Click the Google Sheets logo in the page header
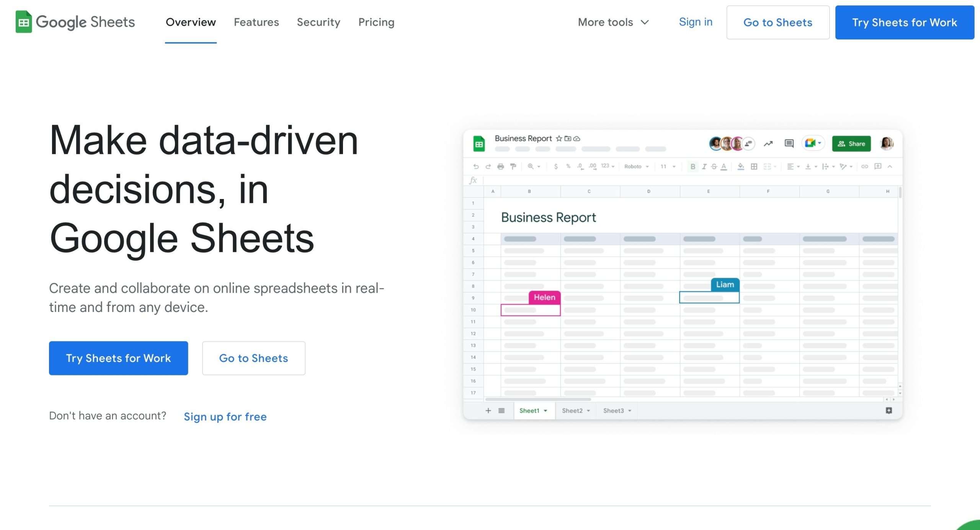This screenshot has width=980, height=530. [75, 22]
